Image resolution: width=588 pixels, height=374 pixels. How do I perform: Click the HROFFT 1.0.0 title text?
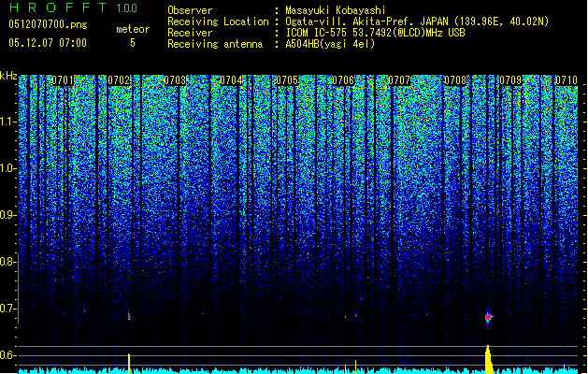pos(73,7)
